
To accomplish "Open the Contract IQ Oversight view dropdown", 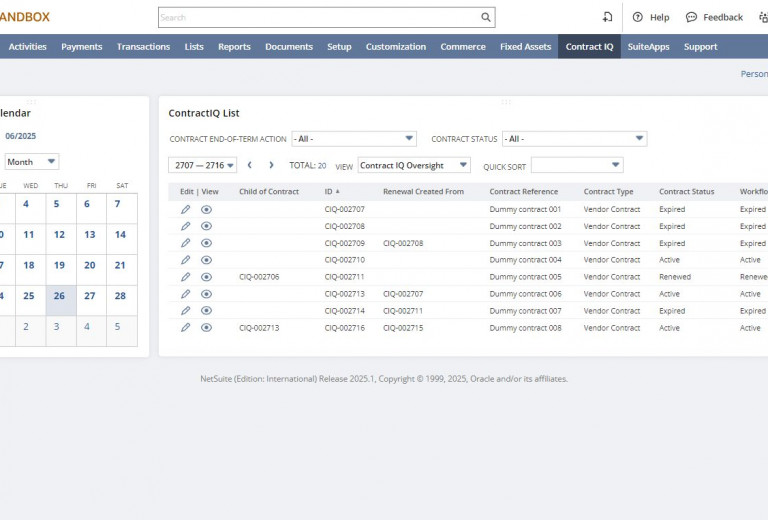I will (414, 165).
